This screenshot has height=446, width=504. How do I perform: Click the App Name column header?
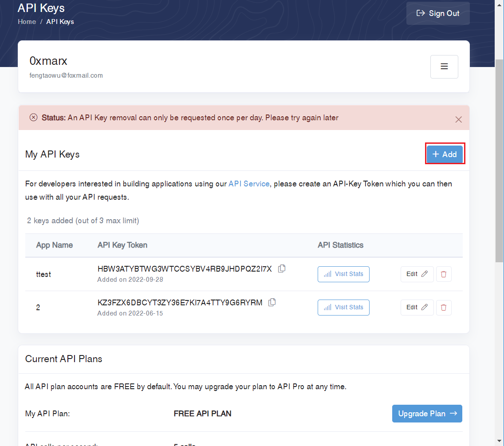coord(54,245)
